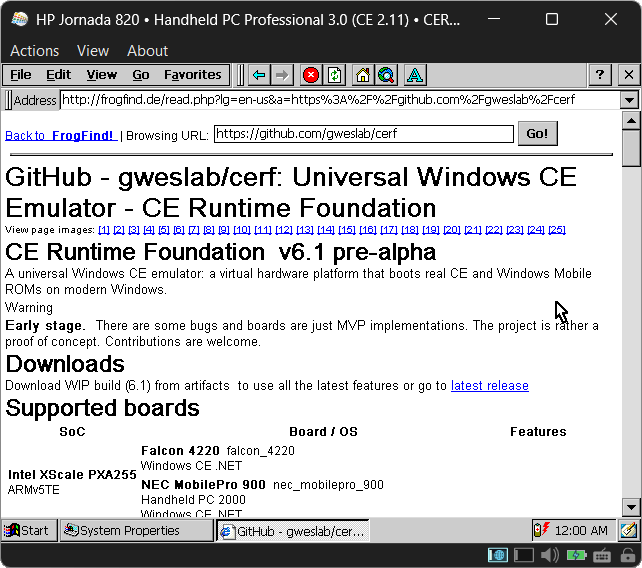Open help with the question mark button
The height and width of the screenshot is (568, 642).
600,75
